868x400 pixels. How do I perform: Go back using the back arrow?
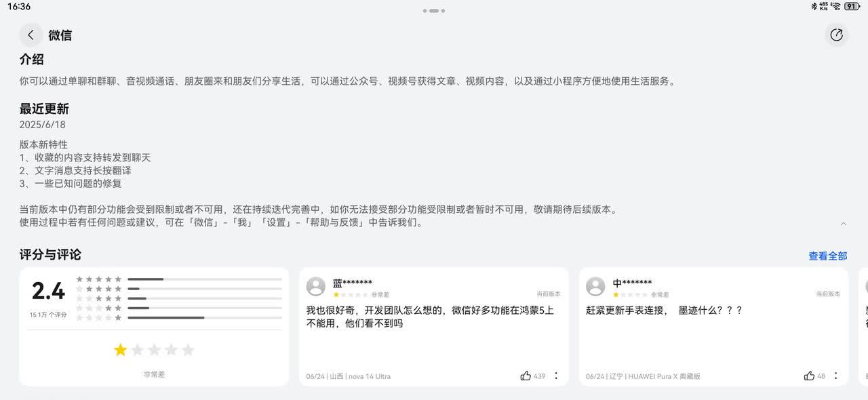click(31, 35)
